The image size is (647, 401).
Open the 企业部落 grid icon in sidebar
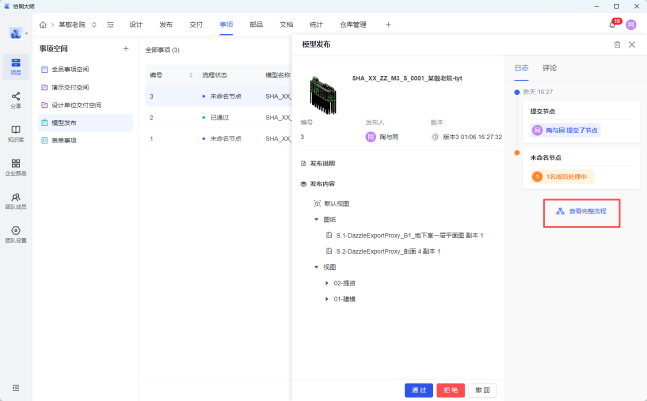[x=16, y=166]
